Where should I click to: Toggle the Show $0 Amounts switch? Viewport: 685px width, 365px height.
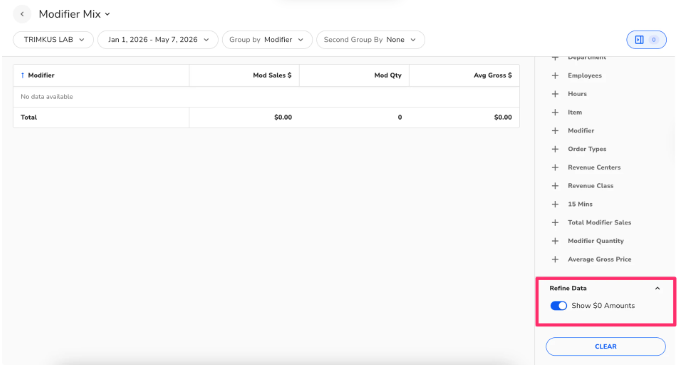pyautogui.click(x=558, y=306)
